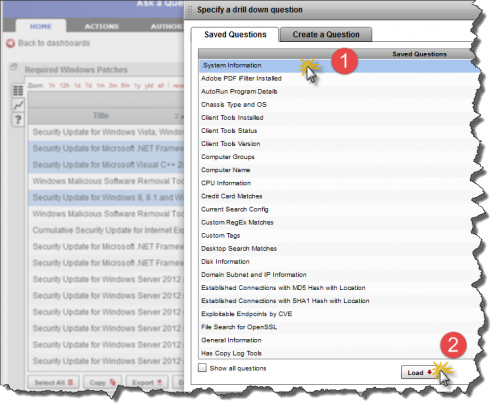Collapse the Required Windows Patches panel icon
500x413 pixels.
coord(14,67)
